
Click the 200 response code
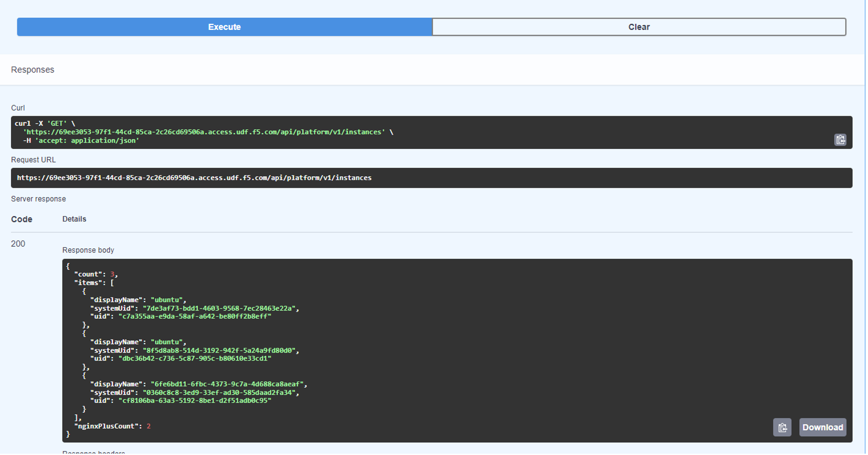(x=18, y=244)
